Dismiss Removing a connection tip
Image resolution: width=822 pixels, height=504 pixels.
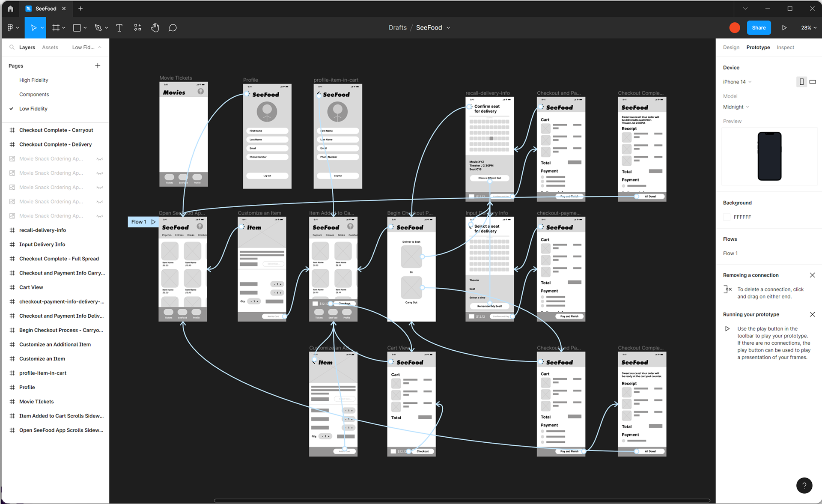pos(813,275)
